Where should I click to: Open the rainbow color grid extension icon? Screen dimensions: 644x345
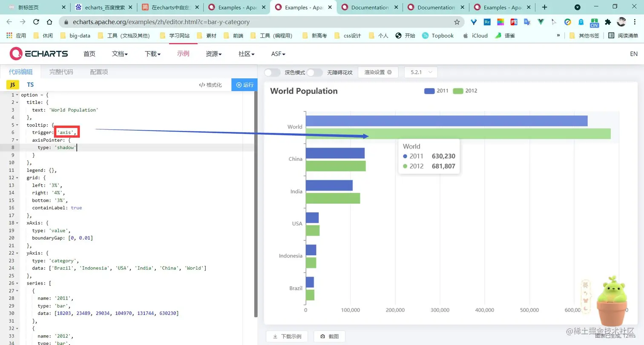tap(501, 22)
